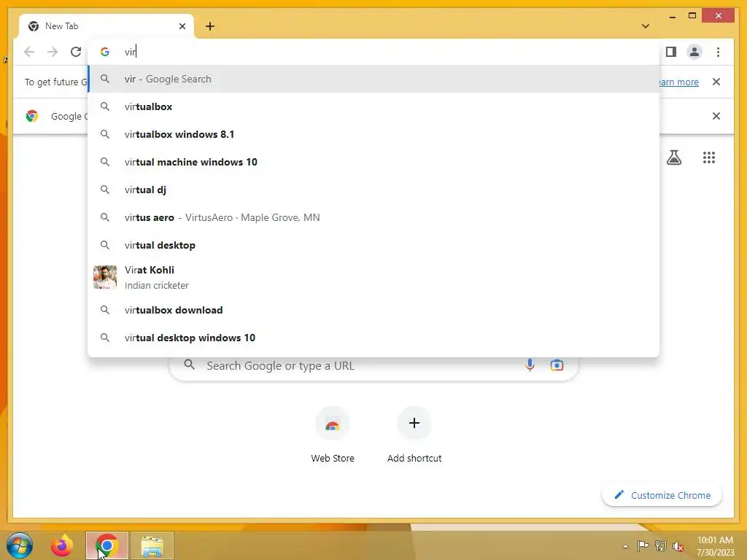Open the side panel icon
The height and width of the screenshot is (560, 747).
tap(671, 52)
